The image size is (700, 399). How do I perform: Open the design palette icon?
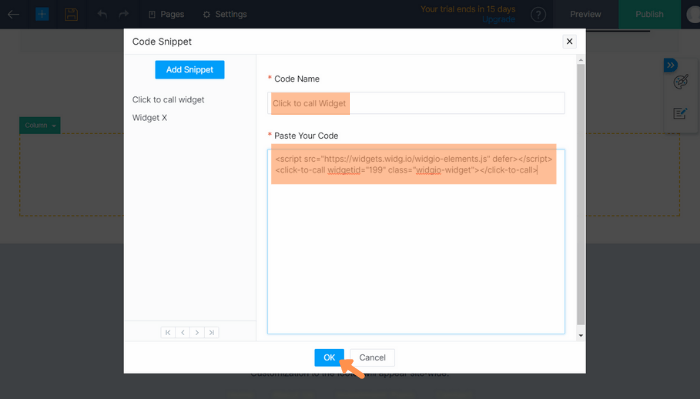point(681,82)
